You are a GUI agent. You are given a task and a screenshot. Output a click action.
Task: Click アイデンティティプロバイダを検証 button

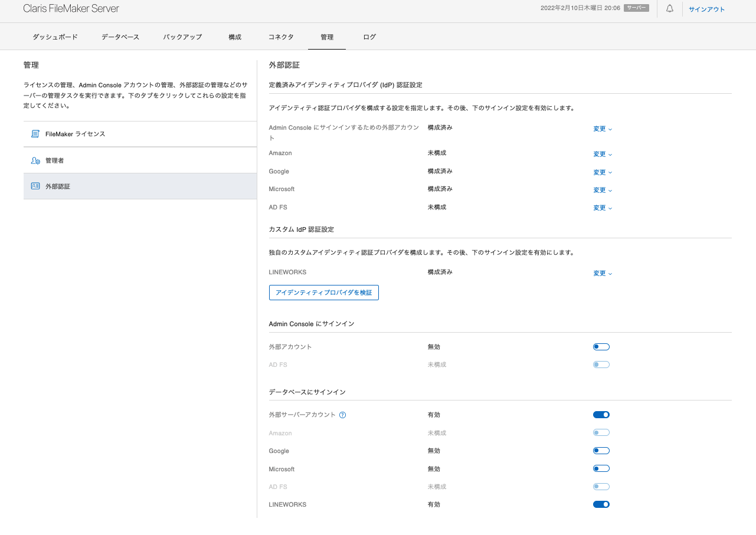[324, 293]
